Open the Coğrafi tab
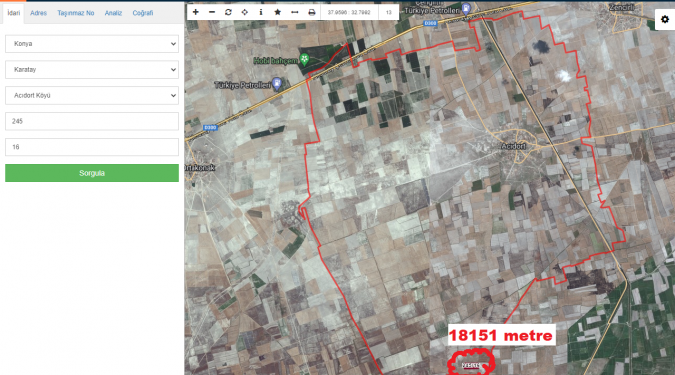 click(142, 13)
